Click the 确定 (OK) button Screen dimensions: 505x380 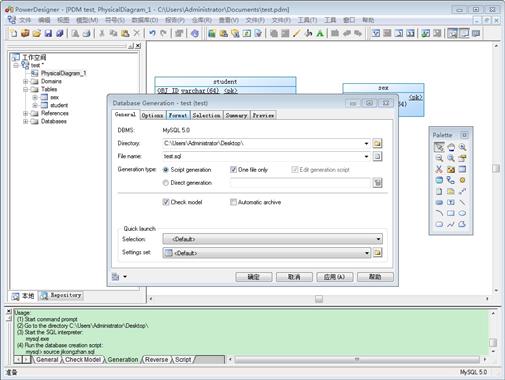[254, 277]
